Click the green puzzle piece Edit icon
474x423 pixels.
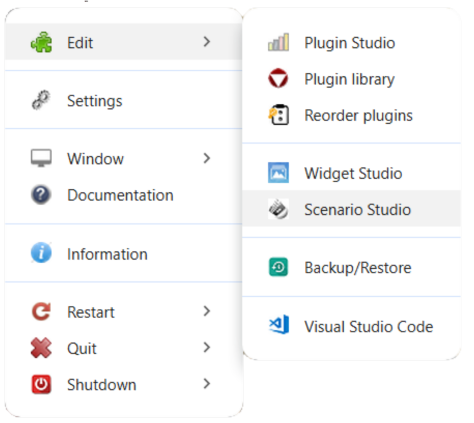coord(41,42)
